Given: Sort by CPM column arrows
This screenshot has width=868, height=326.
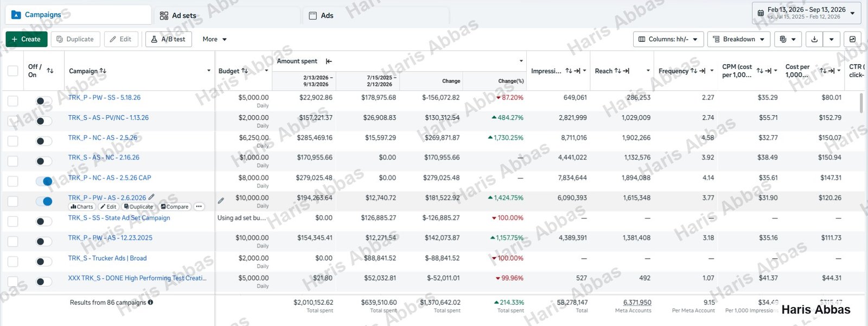Looking at the screenshot, I should (760, 71).
